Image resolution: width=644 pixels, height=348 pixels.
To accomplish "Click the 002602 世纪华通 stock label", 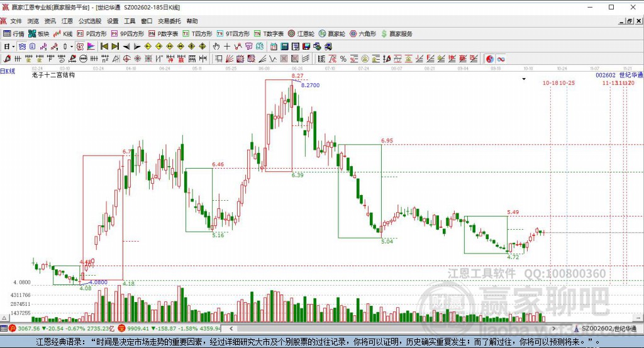I will (x=619, y=75).
